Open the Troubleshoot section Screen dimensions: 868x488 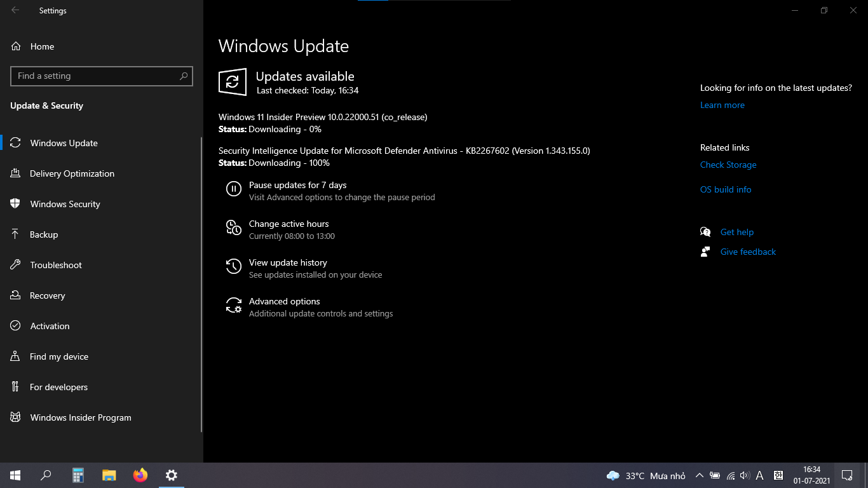tap(102, 265)
